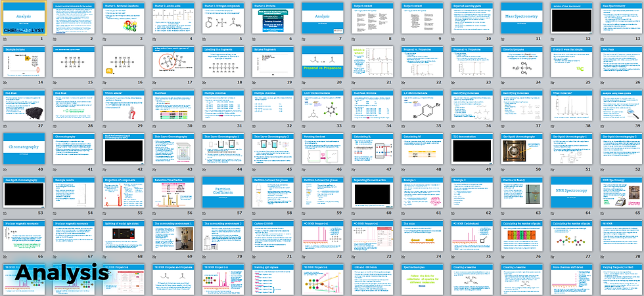
Task: Select slide 10 Expected learning gains
Action: (x=472, y=18)
